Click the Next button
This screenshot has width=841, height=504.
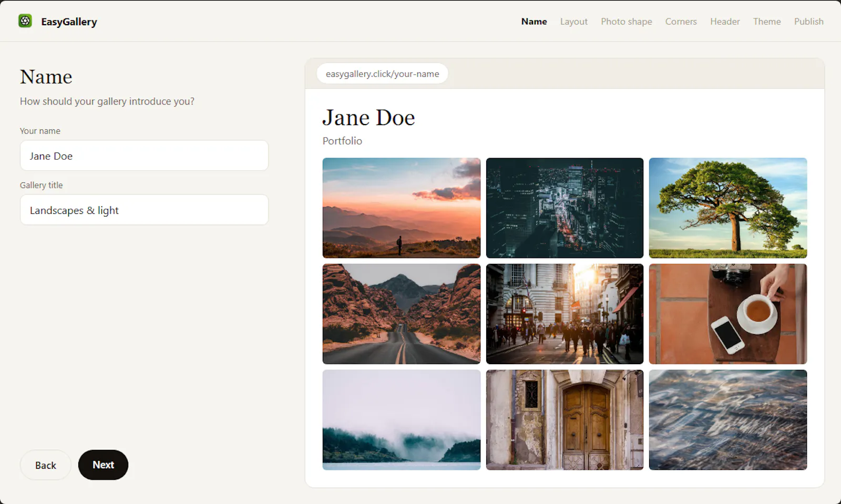pyautogui.click(x=103, y=465)
